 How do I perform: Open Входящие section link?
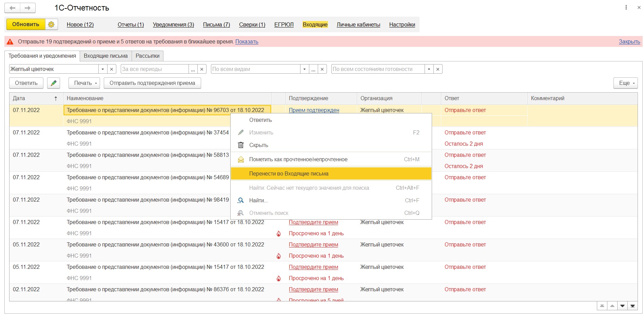pyautogui.click(x=315, y=25)
